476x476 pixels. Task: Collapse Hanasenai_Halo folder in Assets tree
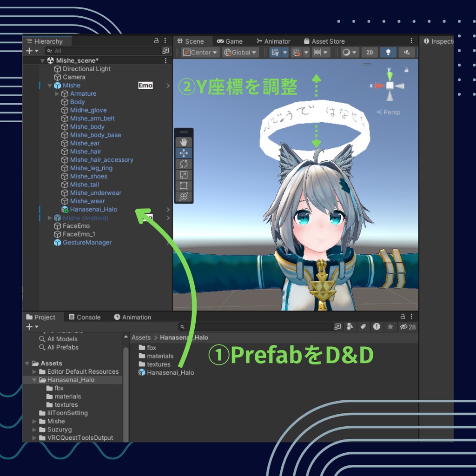coord(34,380)
